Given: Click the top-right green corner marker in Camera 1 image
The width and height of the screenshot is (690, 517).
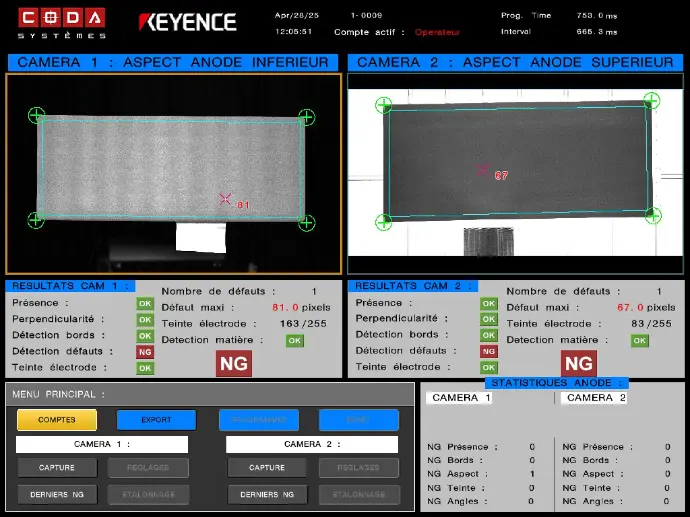Looking at the screenshot, I should [306, 117].
